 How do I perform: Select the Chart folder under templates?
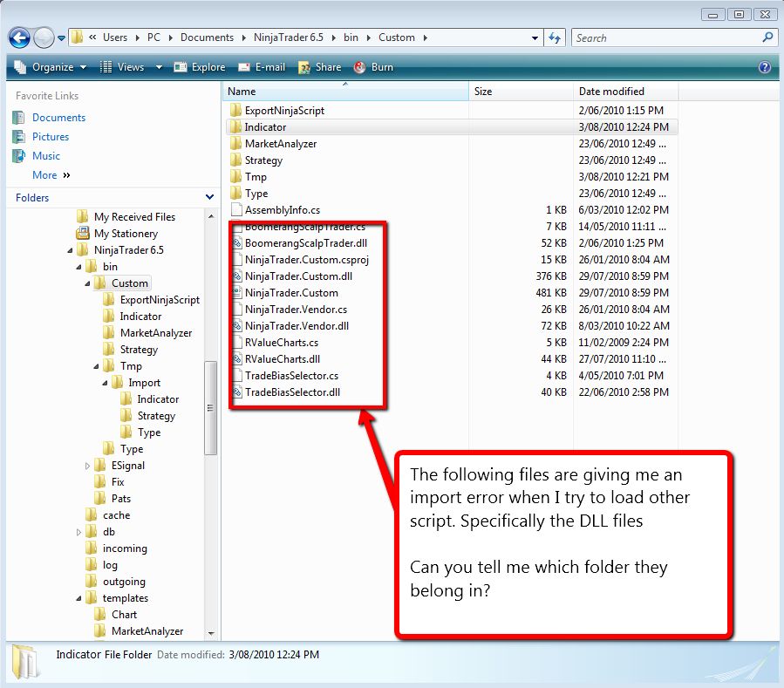pos(115,615)
